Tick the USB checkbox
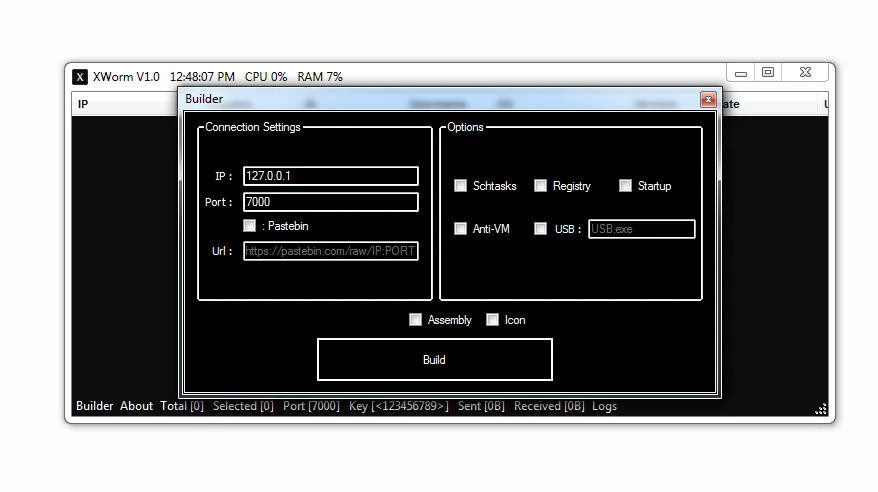The height and width of the screenshot is (492, 878). point(541,229)
